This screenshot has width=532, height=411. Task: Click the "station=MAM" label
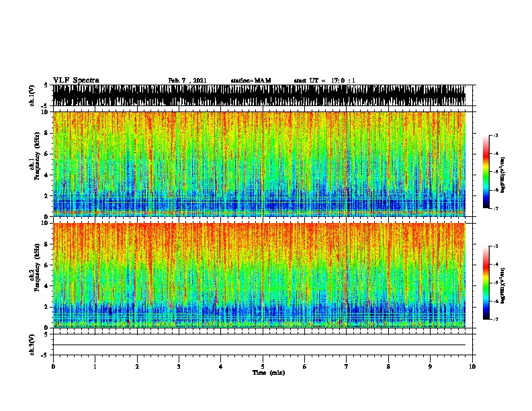coord(251,81)
